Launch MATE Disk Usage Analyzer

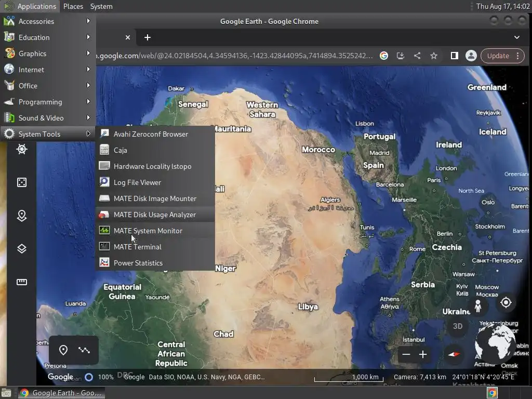pyautogui.click(x=155, y=215)
